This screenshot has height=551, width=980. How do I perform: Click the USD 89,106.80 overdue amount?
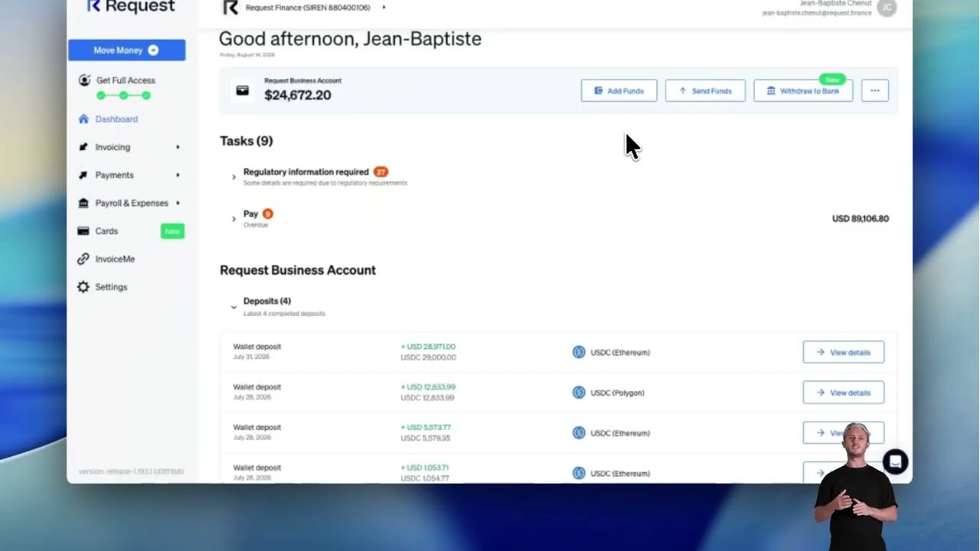point(861,219)
